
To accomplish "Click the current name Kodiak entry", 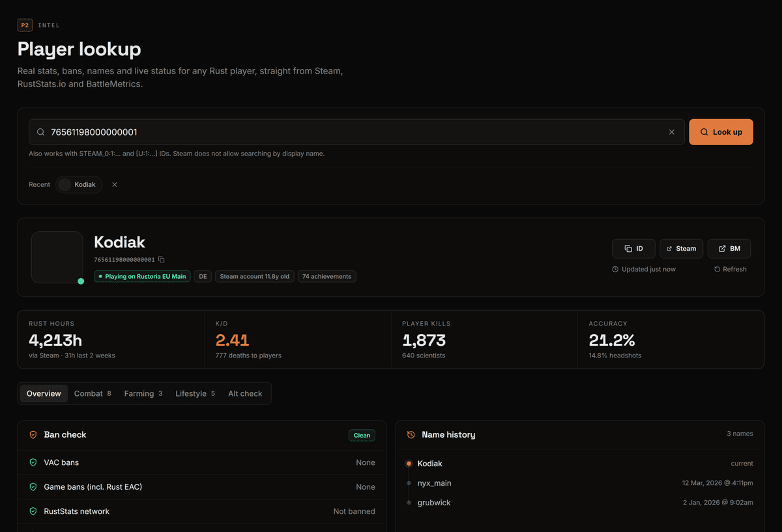I will point(430,464).
